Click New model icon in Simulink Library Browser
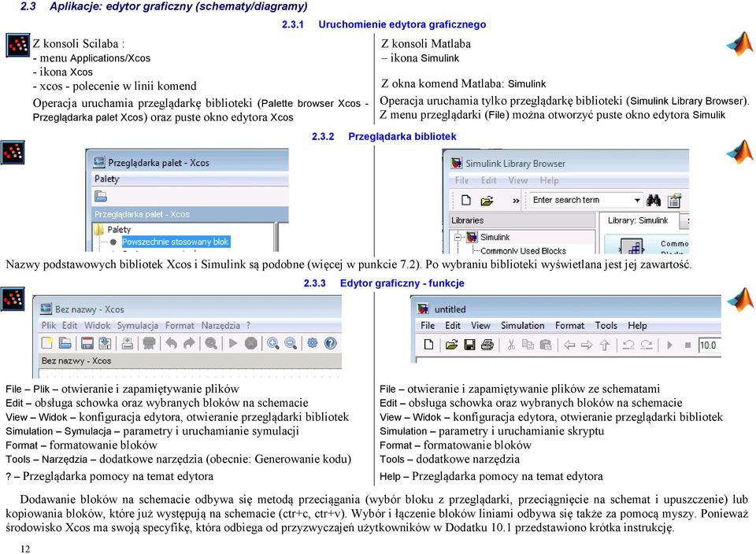The width and height of the screenshot is (756, 554). click(466, 200)
